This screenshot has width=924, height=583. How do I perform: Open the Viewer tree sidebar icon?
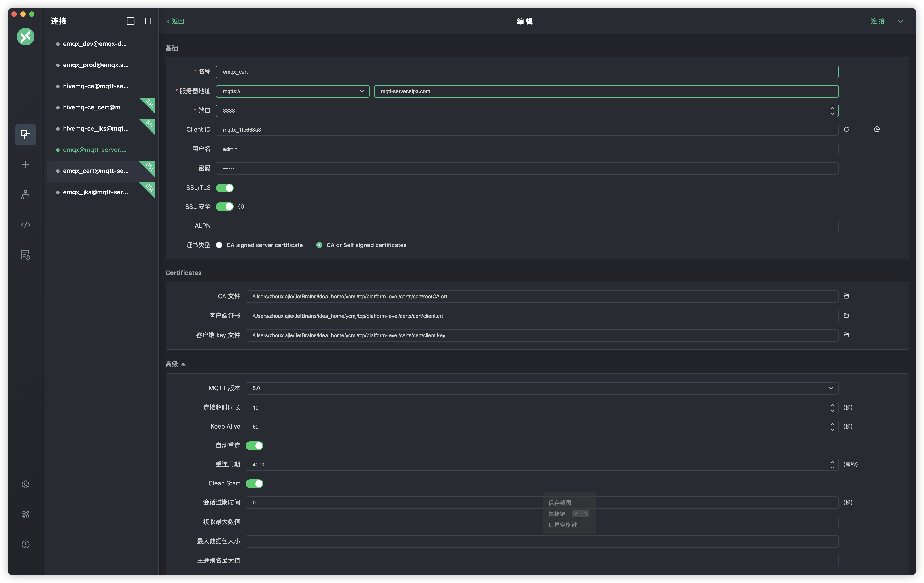[x=25, y=195]
